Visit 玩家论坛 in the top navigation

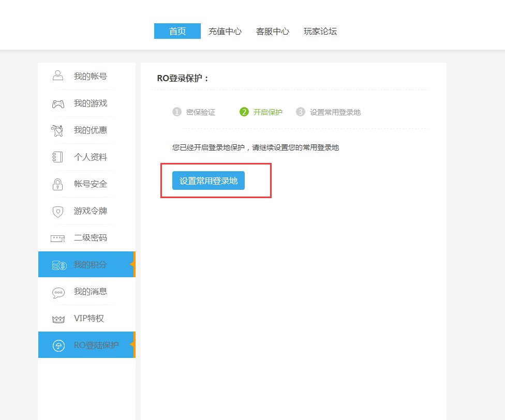(x=320, y=31)
